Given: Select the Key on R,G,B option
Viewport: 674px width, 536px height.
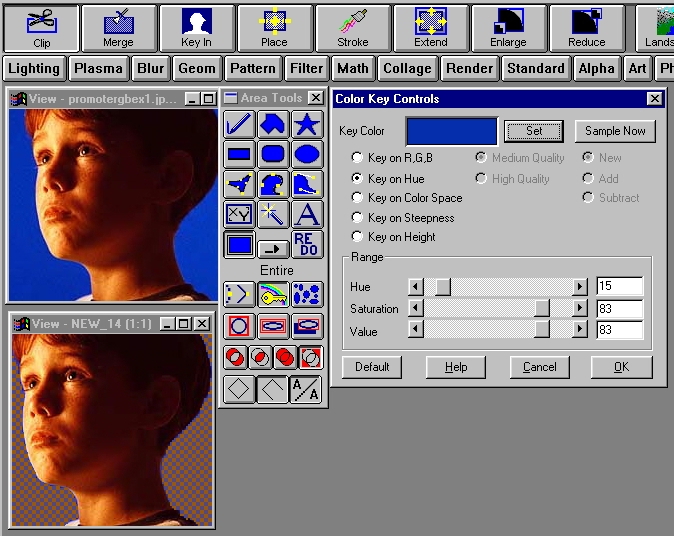Looking at the screenshot, I should tap(357, 158).
